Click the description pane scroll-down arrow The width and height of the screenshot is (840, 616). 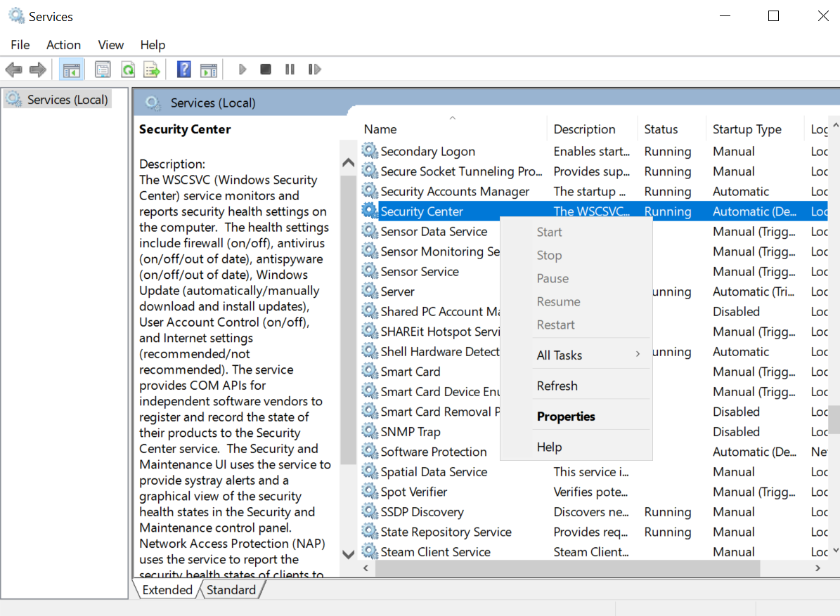coord(348,554)
